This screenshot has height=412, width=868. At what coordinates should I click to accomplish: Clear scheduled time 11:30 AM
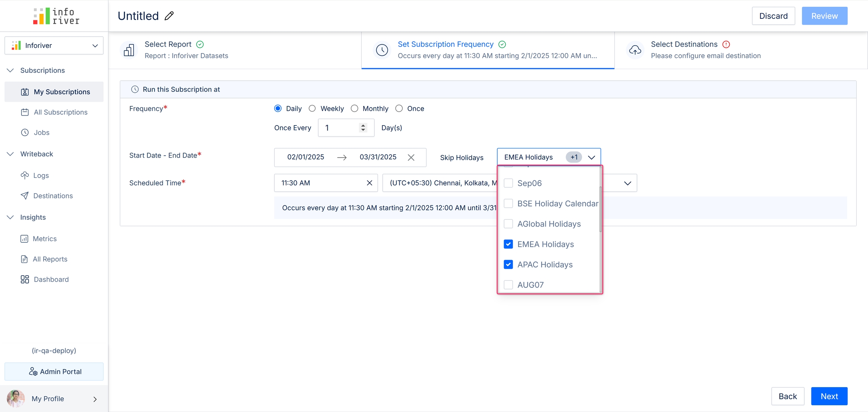(369, 183)
